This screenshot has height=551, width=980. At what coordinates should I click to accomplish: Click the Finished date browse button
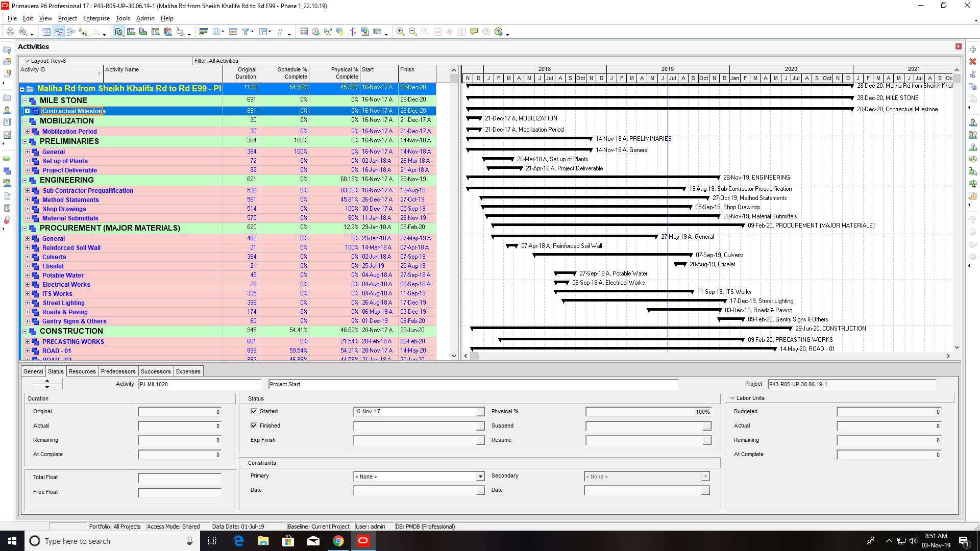[480, 426]
